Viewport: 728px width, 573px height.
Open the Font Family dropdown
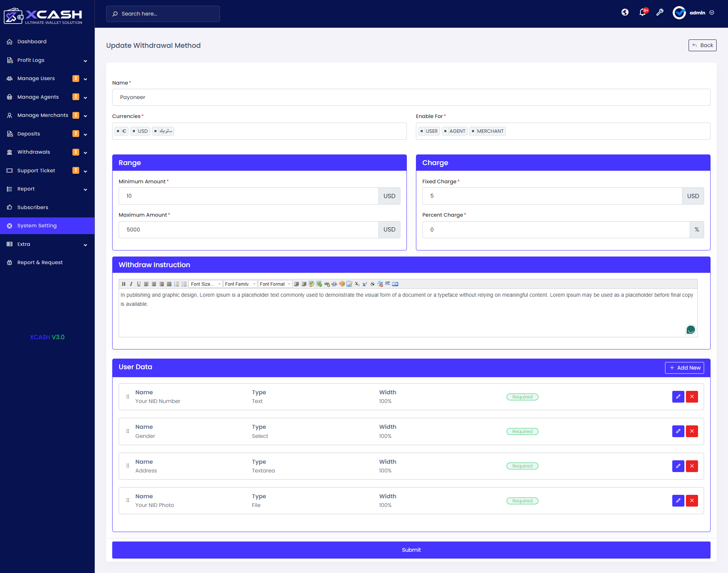tap(240, 284)
